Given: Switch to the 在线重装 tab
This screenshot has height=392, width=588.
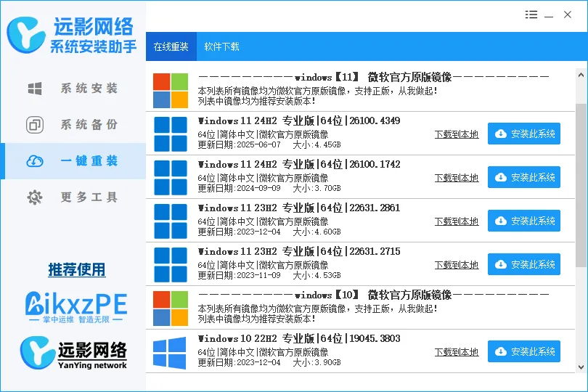Looking at the screenshot, I should point(171,46).
